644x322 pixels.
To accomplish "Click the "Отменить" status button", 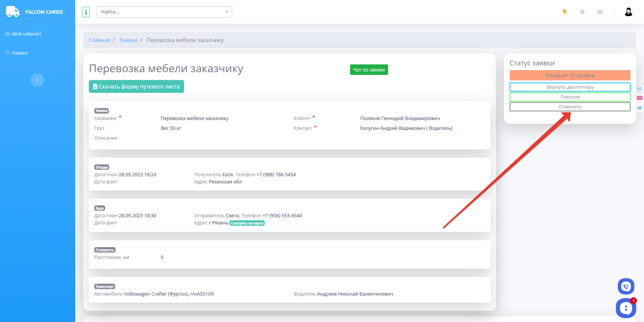I will click(x=570, y=107).
